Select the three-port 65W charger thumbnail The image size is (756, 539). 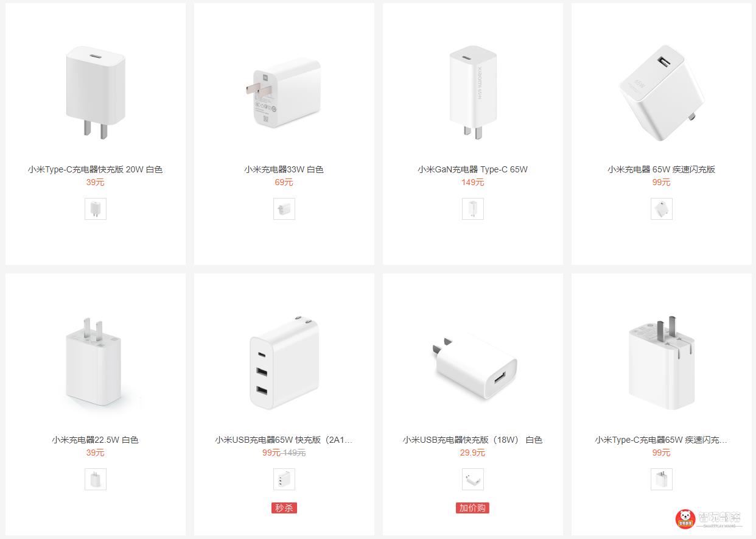pyautogui.click(x=284, y=479)
